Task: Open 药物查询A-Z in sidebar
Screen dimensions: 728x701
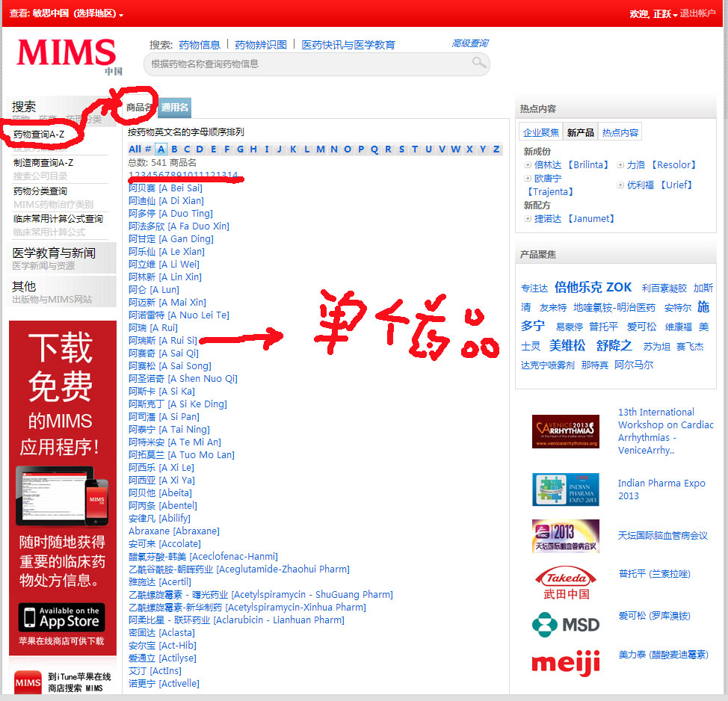Action: [x=39, y=135]
